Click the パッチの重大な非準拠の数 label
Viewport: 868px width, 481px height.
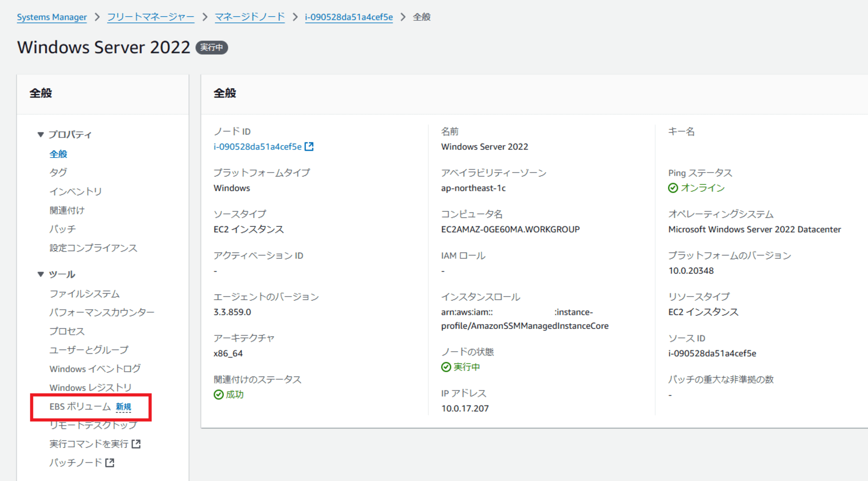tap(721, 379)
